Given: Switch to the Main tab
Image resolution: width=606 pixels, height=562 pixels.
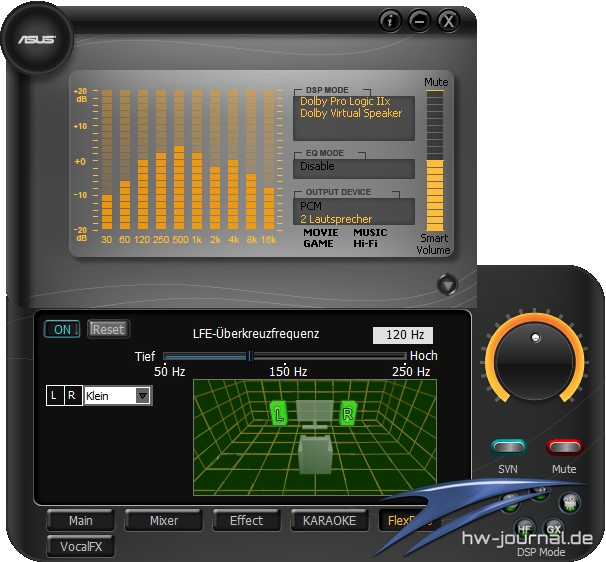Looking at the screenshot, I should coord(80,521).
